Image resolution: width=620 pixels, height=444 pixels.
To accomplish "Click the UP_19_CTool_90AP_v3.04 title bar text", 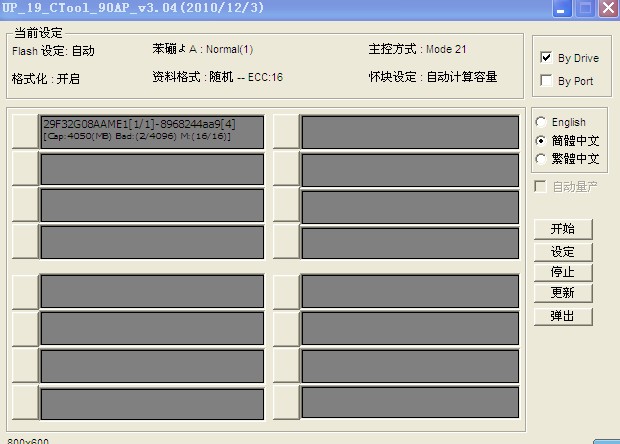I will tap(133, 8).
